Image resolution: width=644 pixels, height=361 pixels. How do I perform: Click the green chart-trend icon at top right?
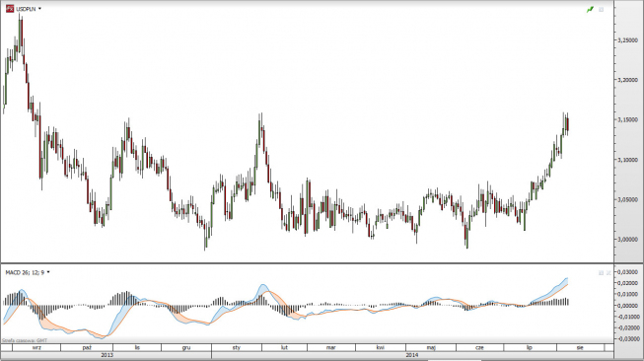(x=590, y=9)
